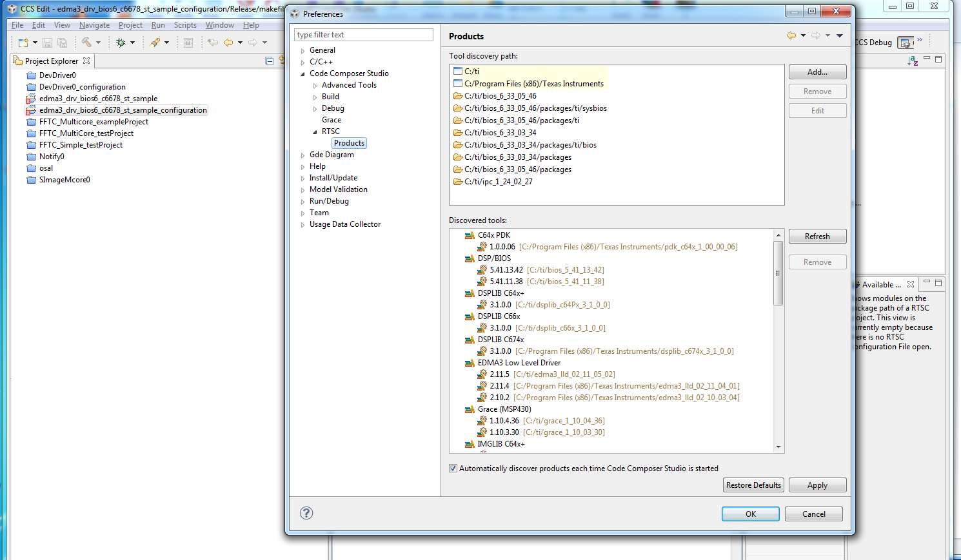
Task: Save the current file using the Save icon
Action: pos(47,42)
